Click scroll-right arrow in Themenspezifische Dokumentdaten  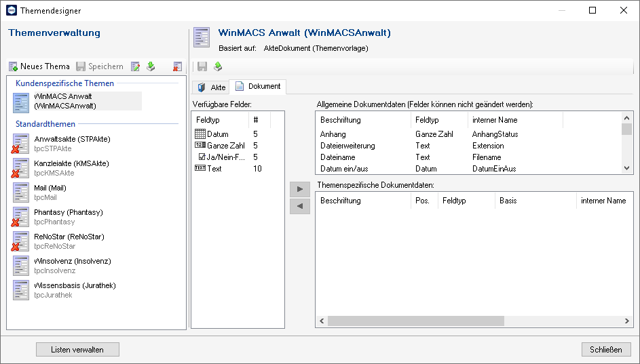627,321
